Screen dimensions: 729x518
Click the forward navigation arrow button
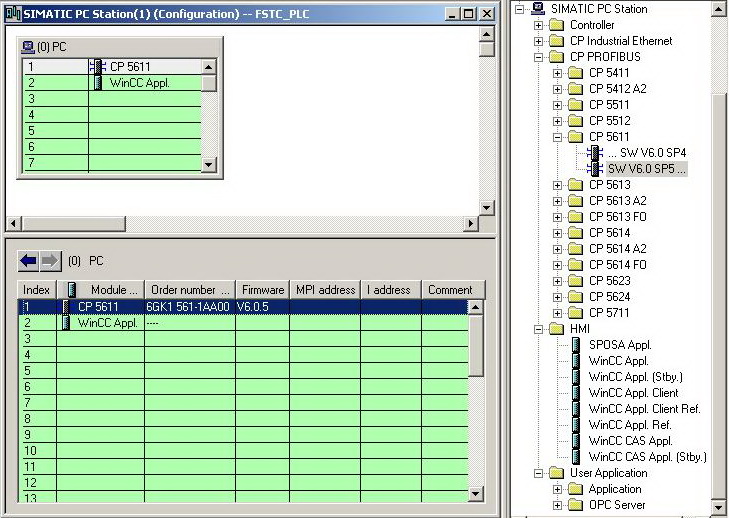[x=50, y=261]
